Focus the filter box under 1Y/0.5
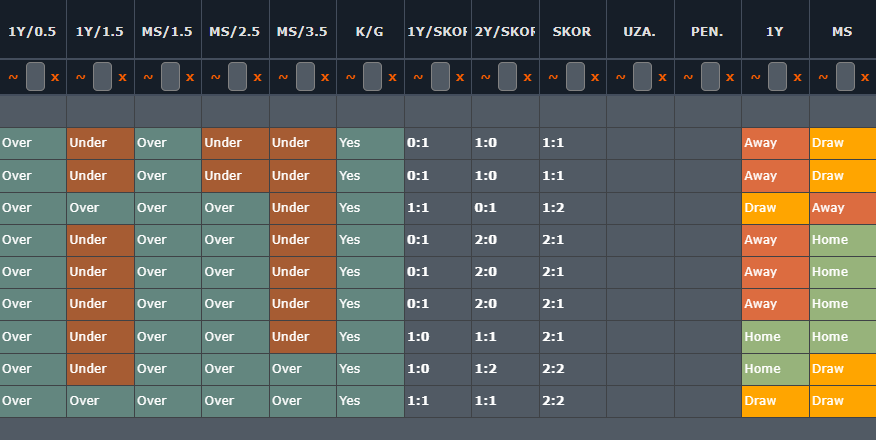Image resolution: width=876 pixels, height=440 pixels. tap(35, 76)
